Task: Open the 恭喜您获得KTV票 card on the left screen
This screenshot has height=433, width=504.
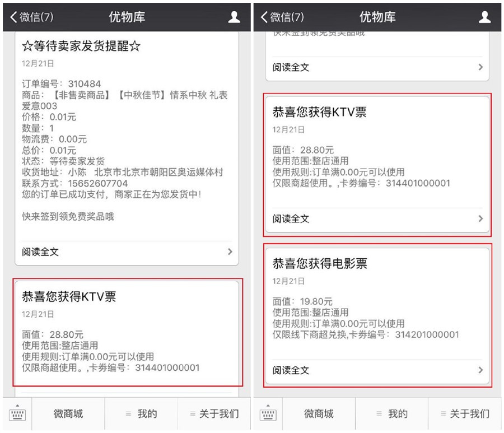Action: (69, 297)
